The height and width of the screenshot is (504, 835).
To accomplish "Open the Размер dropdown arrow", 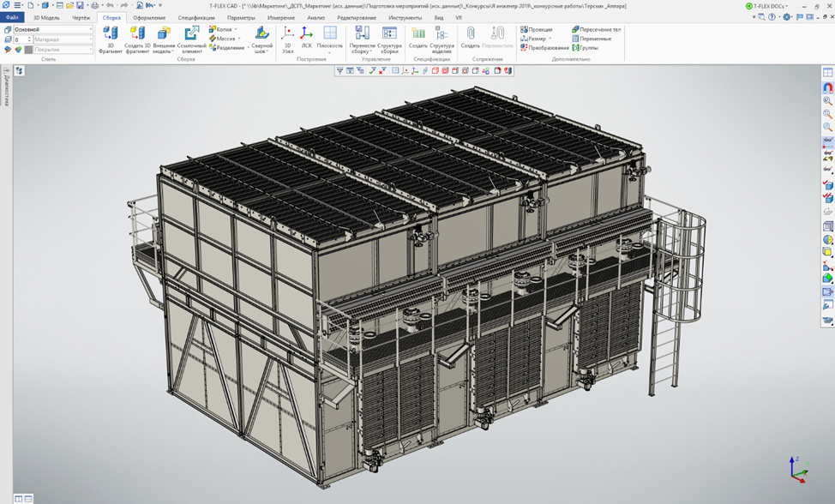I will [x=550, y=39].
